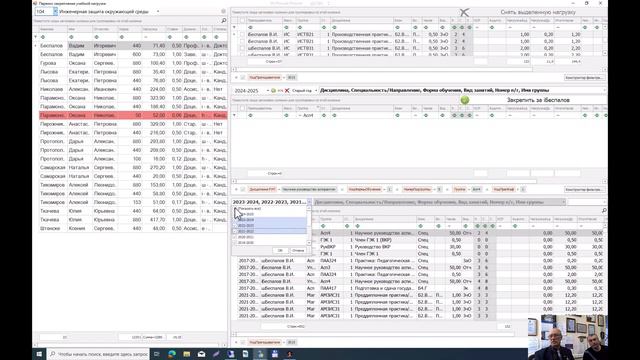640x360 pixels.
Task: Check 2020-2021 in the year dropdown list
Action: [x=236, y=237]
